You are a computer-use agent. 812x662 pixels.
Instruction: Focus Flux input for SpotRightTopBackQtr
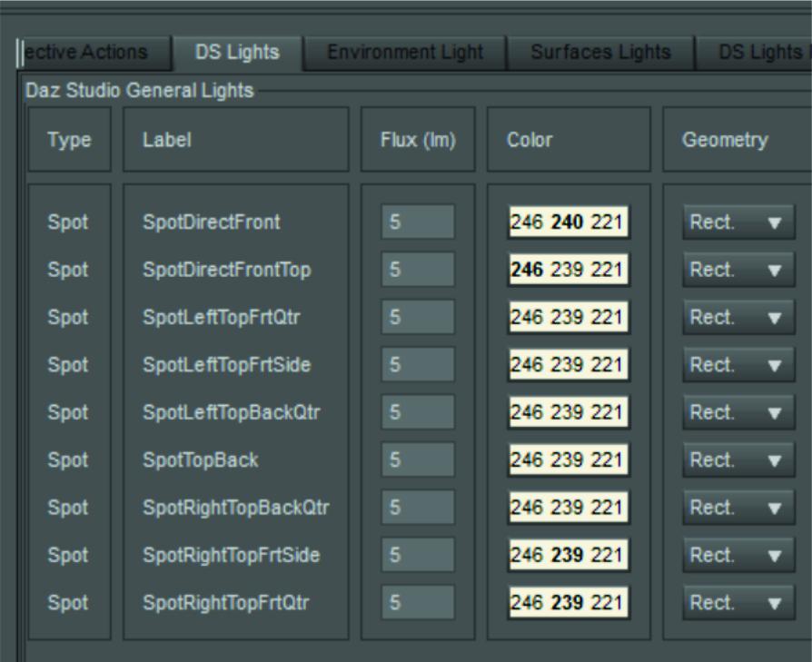coord(418,509)
